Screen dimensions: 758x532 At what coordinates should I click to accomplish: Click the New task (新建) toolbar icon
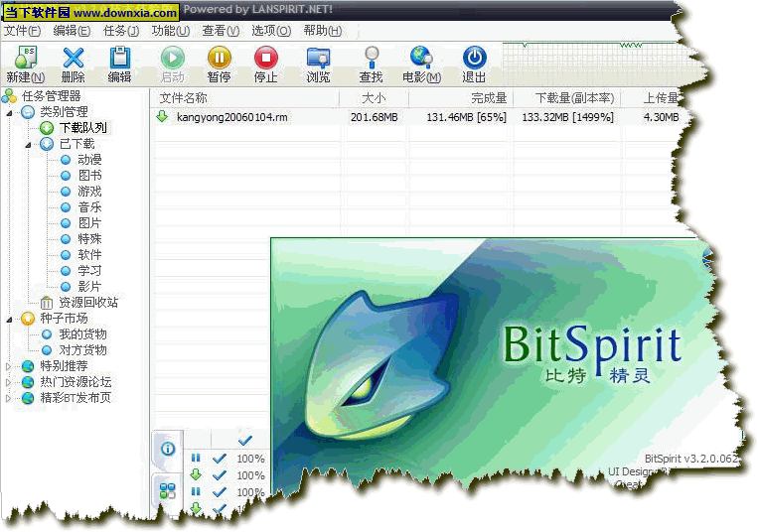[26, 58]
